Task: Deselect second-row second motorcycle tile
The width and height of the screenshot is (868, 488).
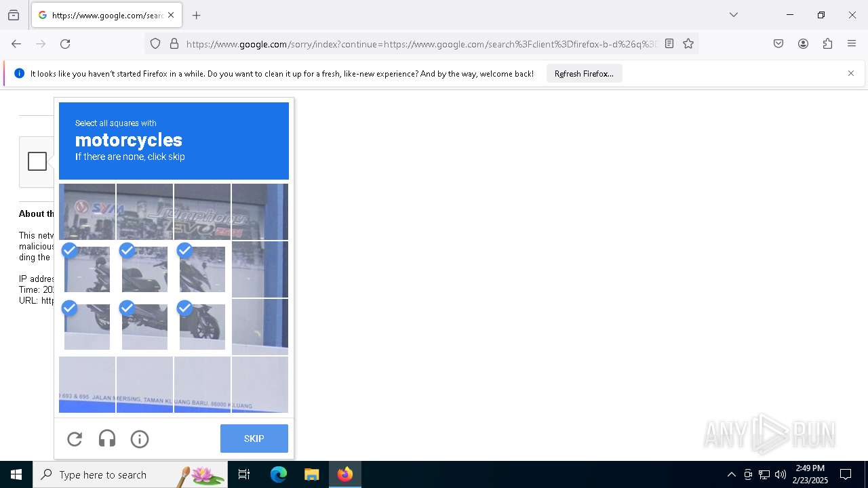Action: click(144, 269)
